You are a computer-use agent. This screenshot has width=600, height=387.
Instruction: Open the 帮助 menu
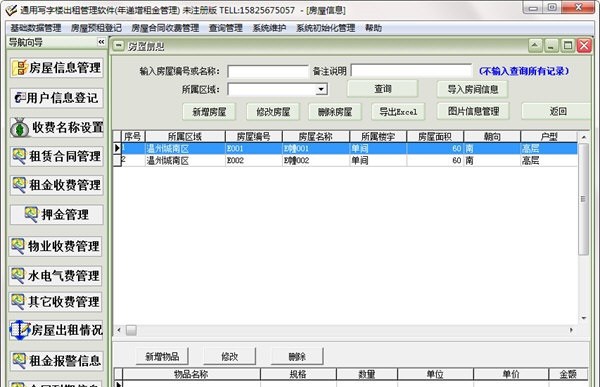click(x=373, y=28)
